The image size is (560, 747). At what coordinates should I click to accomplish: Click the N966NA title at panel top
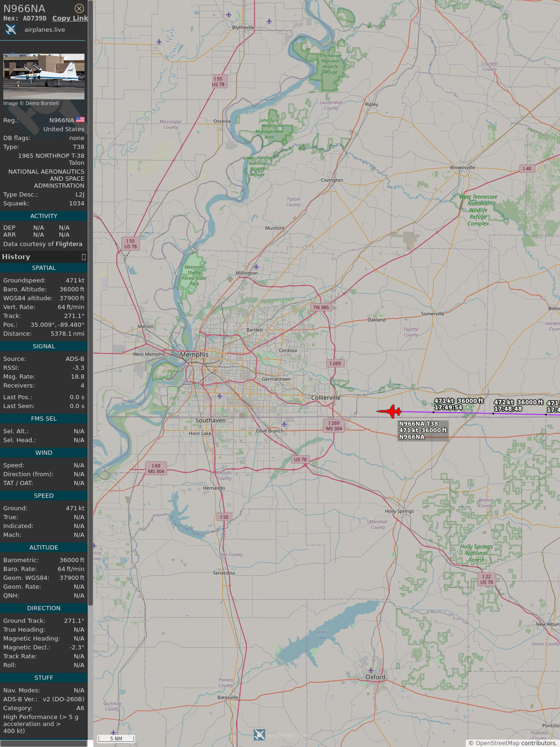click(24, 8)
